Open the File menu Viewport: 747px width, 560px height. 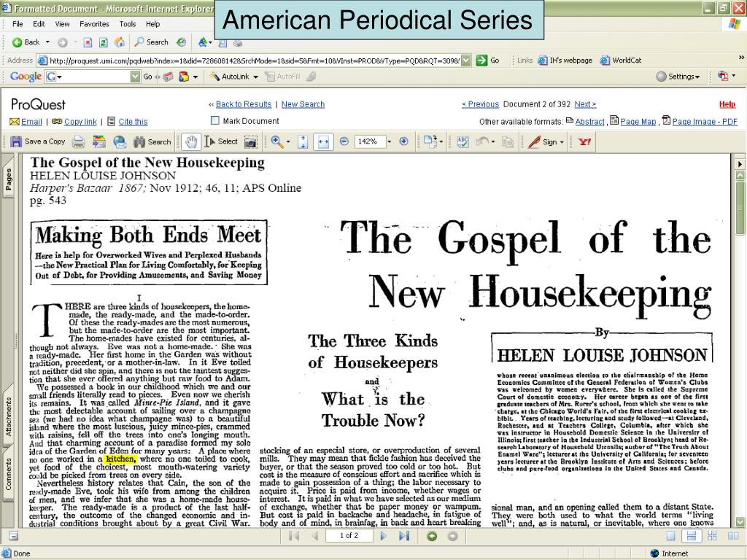pos(18,24)
